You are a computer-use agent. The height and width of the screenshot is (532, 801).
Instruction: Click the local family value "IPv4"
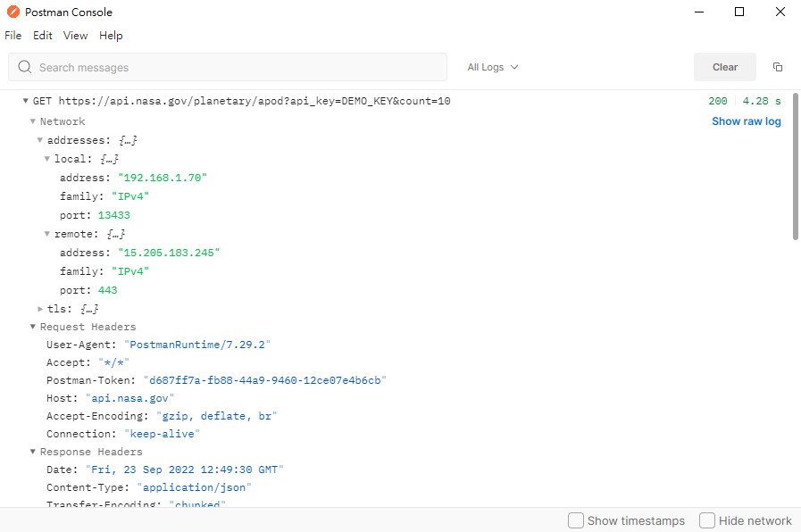[130, 196]
